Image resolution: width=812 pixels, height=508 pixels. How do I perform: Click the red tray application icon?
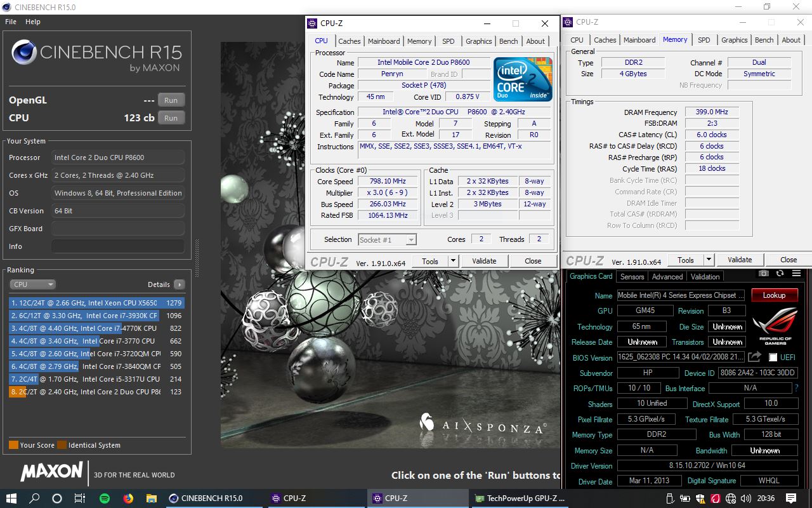click(715, 498)
